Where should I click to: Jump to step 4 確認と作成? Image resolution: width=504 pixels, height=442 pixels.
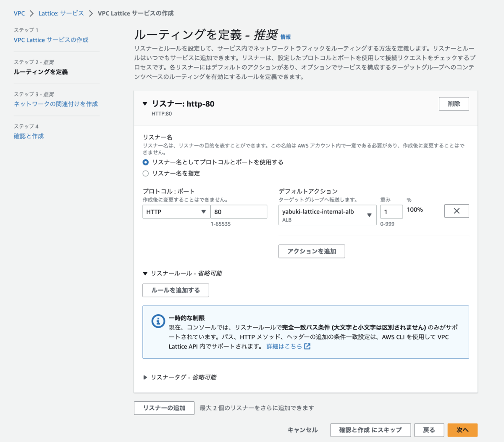[29, 136]
